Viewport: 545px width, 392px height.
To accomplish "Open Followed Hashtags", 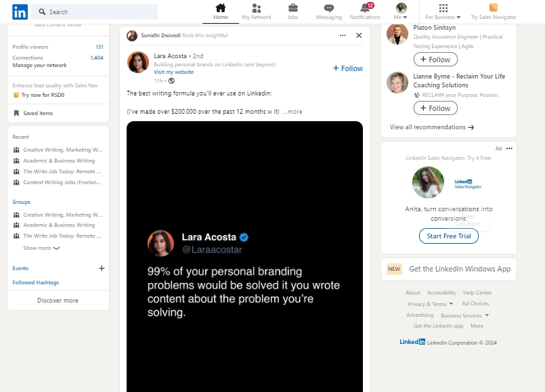I will [x=35, y=282].
